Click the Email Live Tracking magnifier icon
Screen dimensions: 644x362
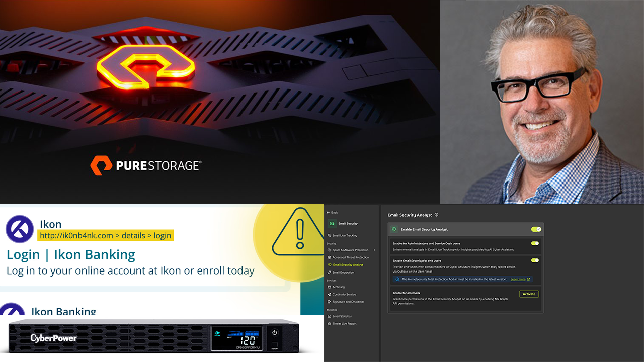[329, 235]
